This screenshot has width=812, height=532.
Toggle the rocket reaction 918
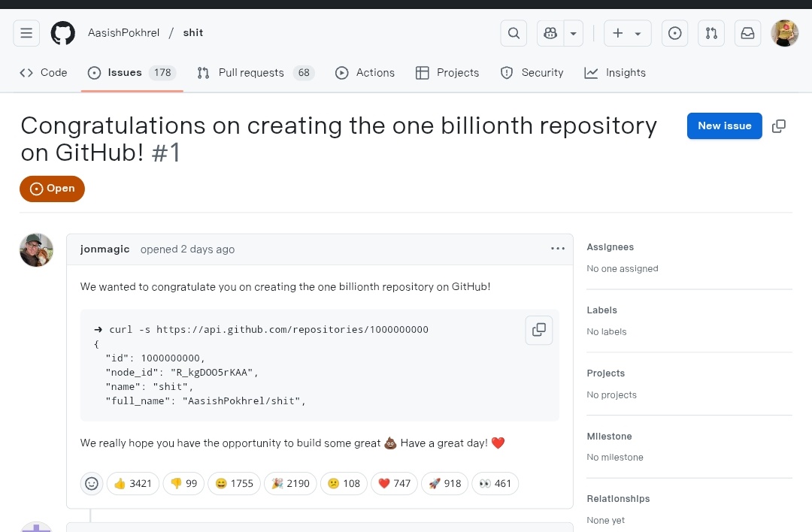click(x=445, y=483)
